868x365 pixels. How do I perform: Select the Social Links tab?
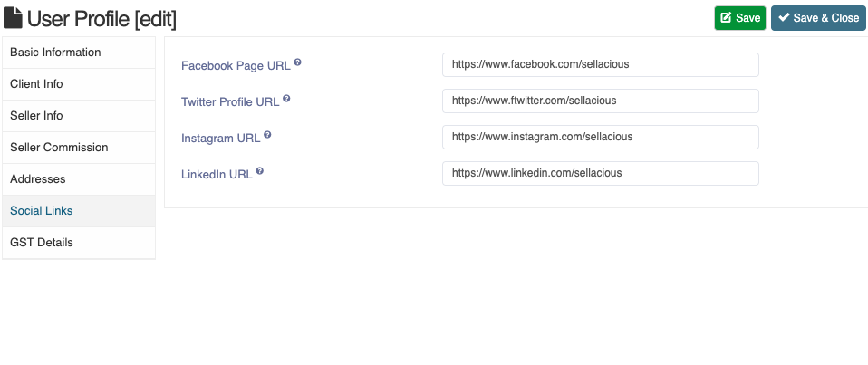(x=79, y=211)
